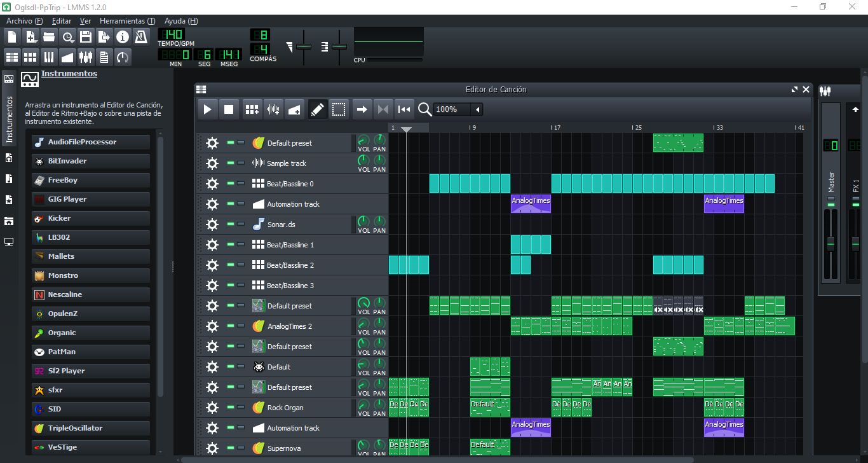Click the Sf2 Player instrument button

click(91, 371)
